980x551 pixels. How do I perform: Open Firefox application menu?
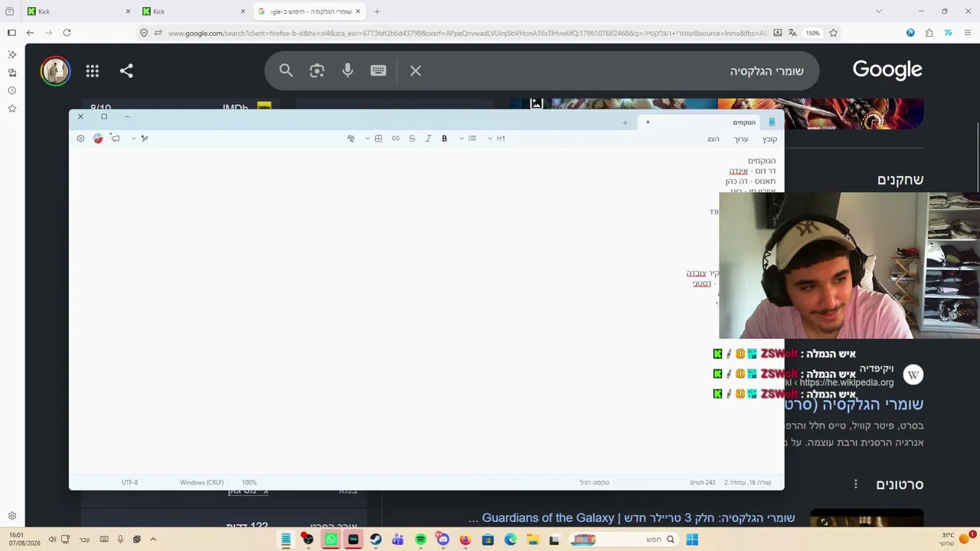click(969, 33)
